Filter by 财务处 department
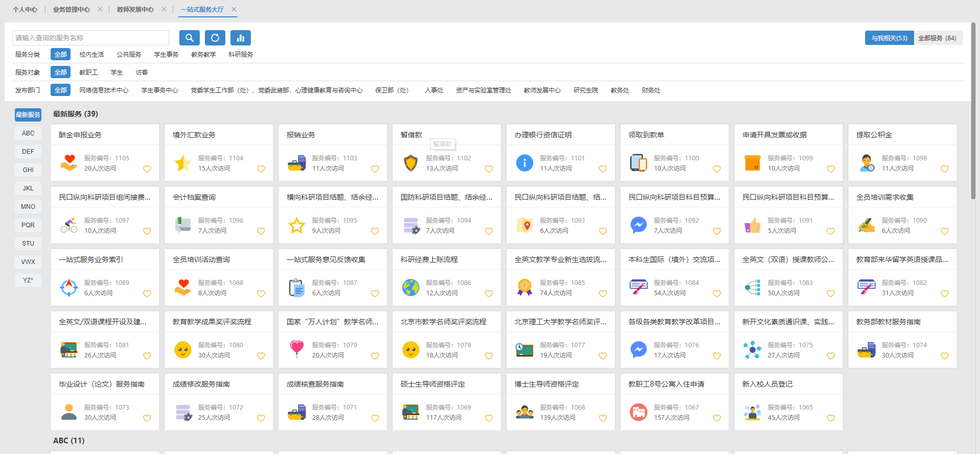 (x=651, y=90)
